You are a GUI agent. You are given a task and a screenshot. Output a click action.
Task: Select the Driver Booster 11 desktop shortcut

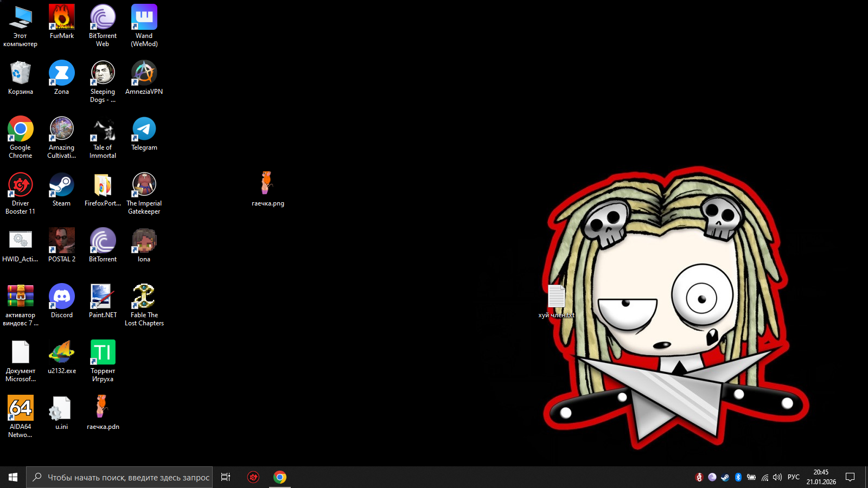pos(20,193)
